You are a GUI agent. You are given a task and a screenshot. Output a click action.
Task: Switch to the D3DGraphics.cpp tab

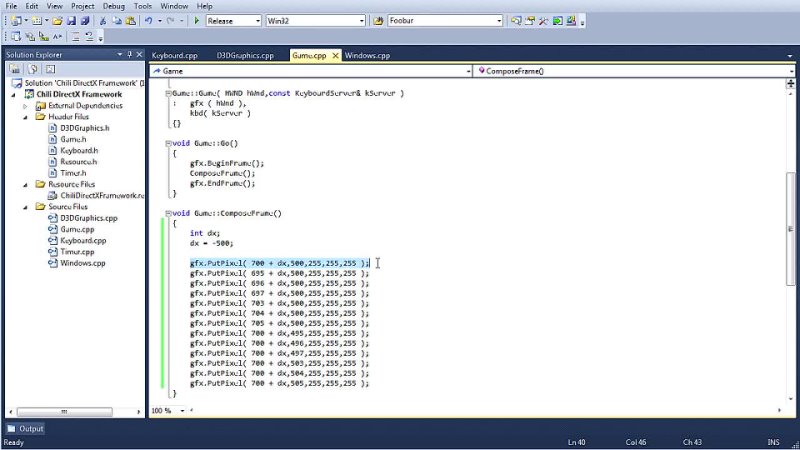pos(245,56)
